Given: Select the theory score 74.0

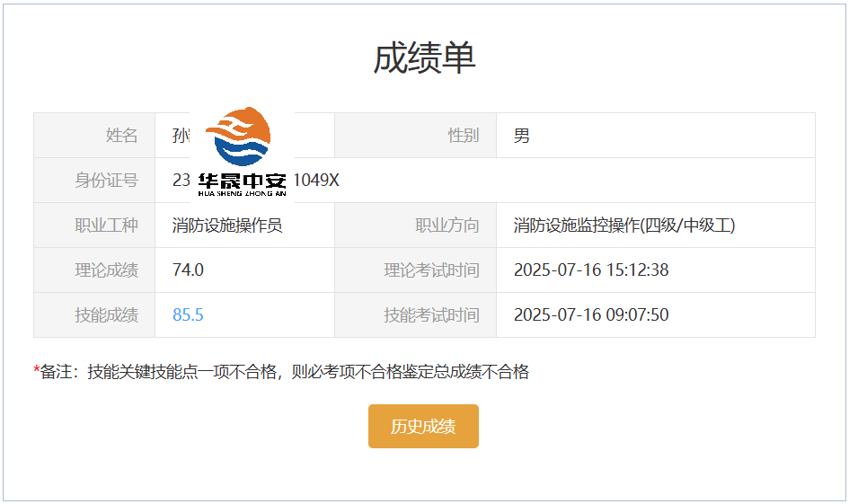Looking at the screenshot, I should pyautogui.click(x=188, y=270).
